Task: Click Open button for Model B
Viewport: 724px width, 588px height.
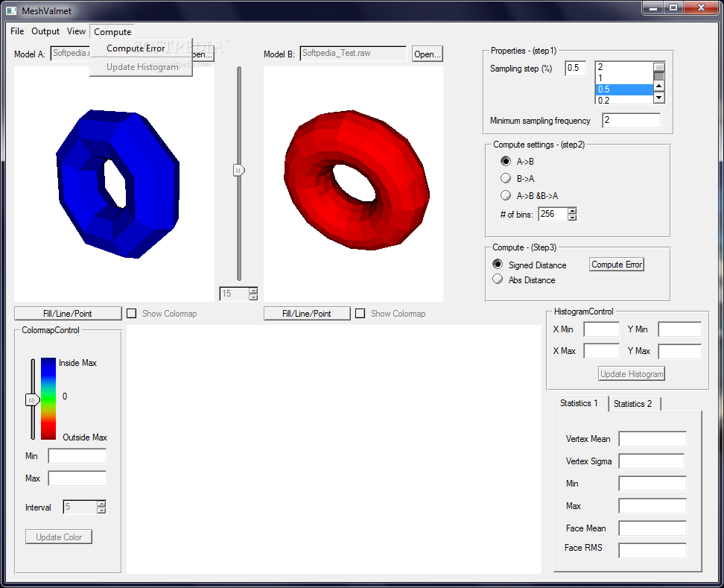Action: pyautogui.click(x=427, y=54)
